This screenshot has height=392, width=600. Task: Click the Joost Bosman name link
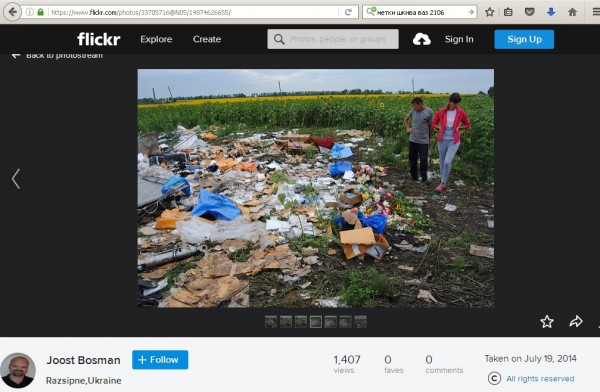[x=83, y=360]
